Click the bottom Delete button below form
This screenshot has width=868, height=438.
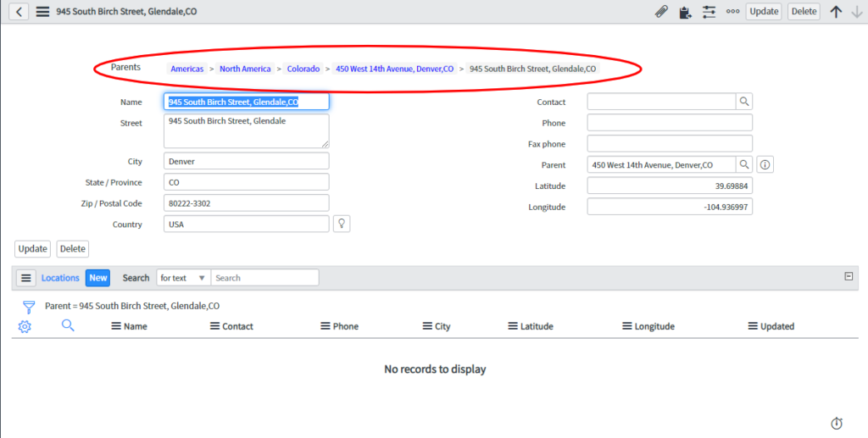pyautogui.click(x=73, y=249)
